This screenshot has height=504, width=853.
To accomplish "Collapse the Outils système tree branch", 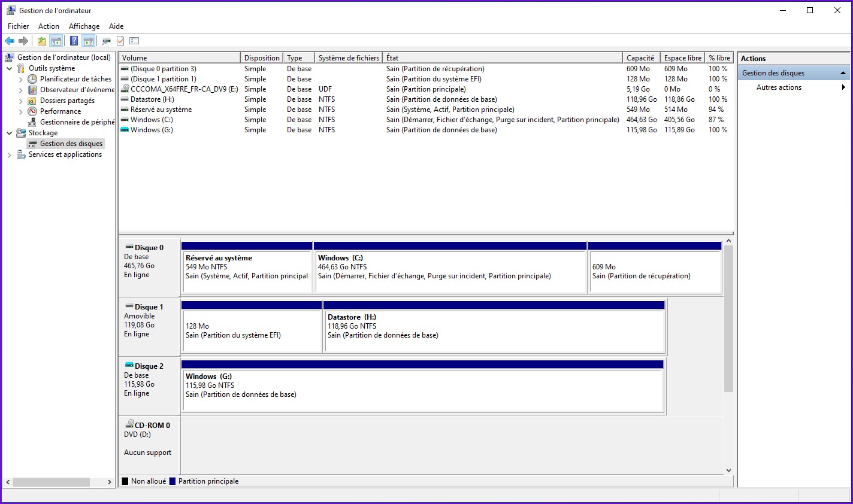I will (10, 68).
